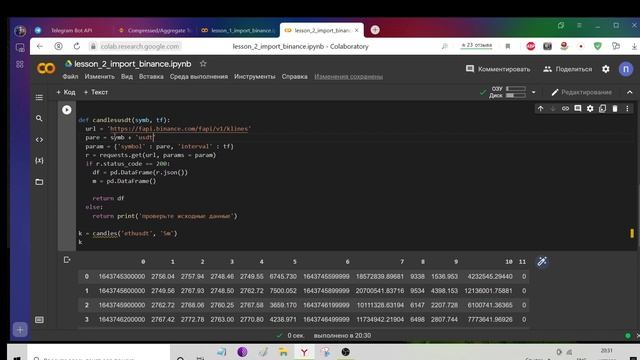This screenshot has height=360, width=640.
Task: Mirror cell in tab
Action: 602,109
